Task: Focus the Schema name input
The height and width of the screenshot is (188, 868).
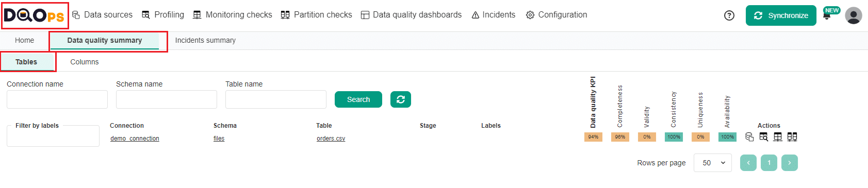Action: coord(167,99)
